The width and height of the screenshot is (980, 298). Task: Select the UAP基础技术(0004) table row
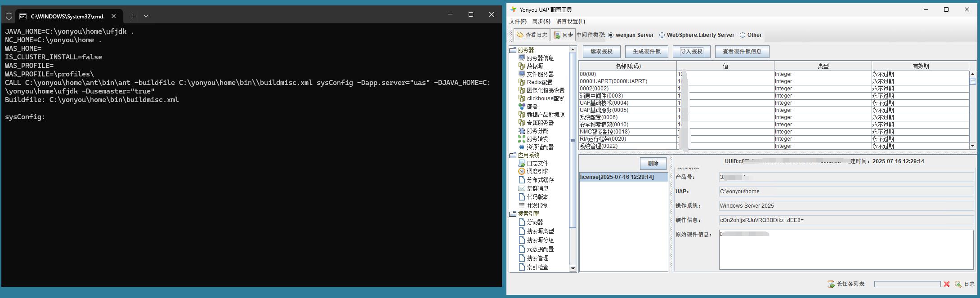774,103
